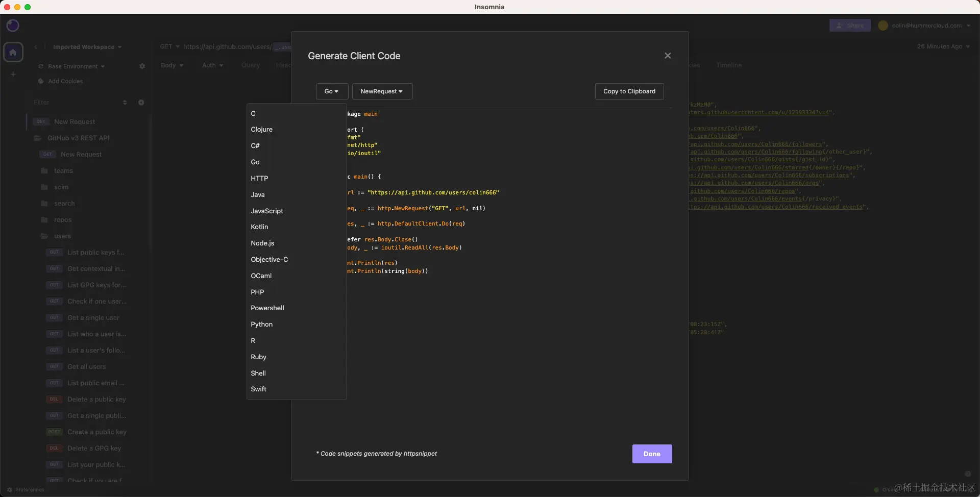Toggle the filter sort order icon
This screenshot has width=980, height=497.
point(125,103)
